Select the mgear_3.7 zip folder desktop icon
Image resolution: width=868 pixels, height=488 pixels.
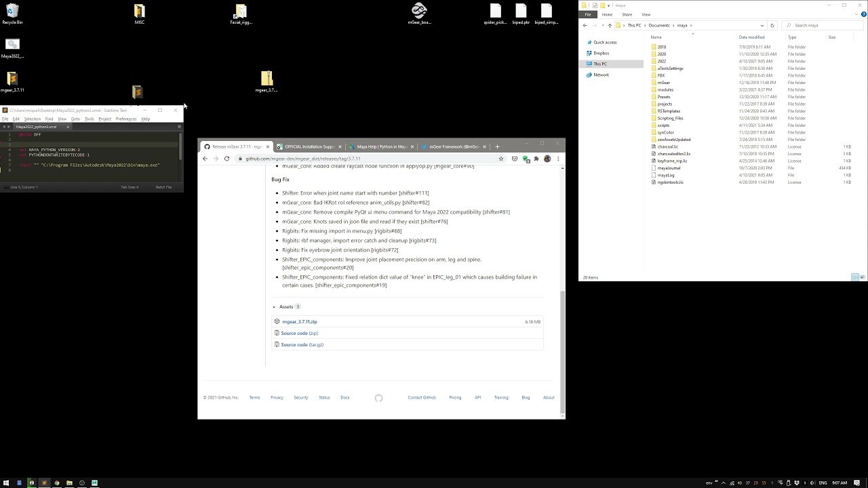[x=267, y=82]
